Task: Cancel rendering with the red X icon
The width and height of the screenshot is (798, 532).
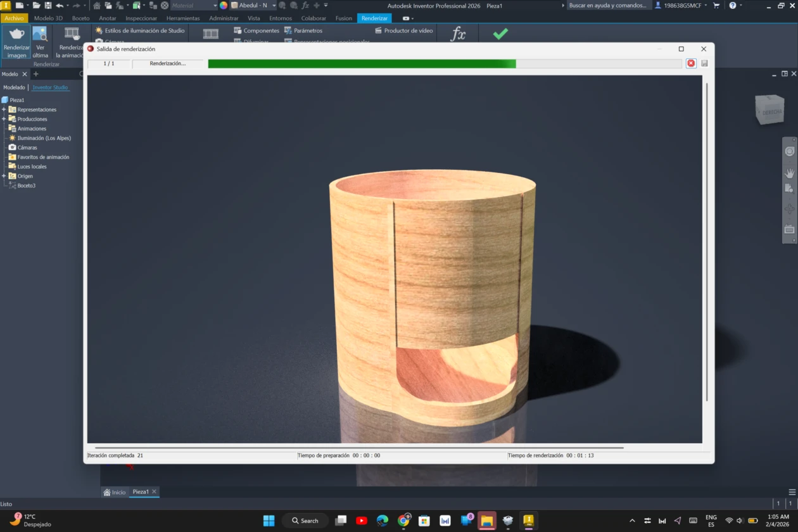Action: coord(691,63)
